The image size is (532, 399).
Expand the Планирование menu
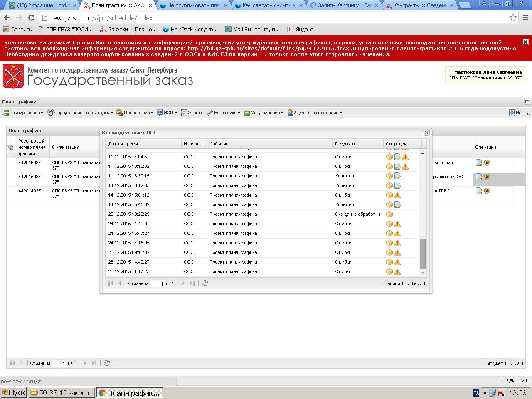coord(23,113)
